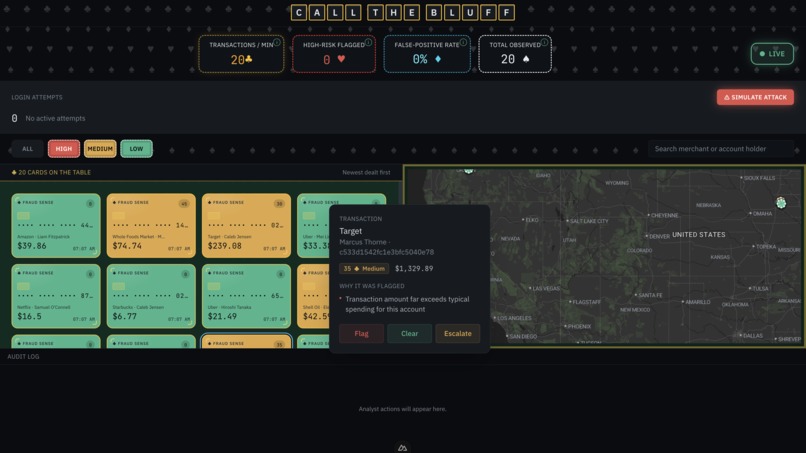806x453 pixels.
Task: Select the ALL risk filter
Action: tap(27, 149)
